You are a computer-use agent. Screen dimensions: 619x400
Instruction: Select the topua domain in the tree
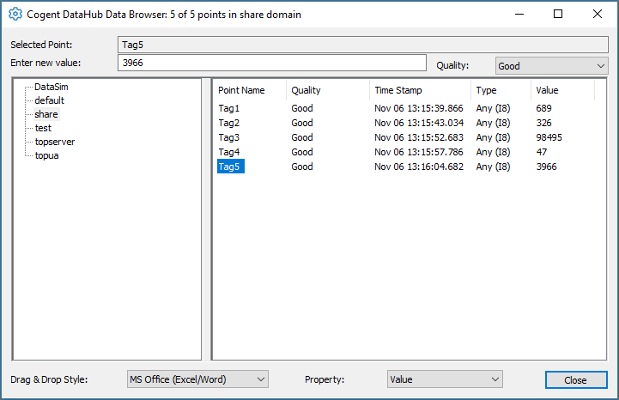[47, 156]
